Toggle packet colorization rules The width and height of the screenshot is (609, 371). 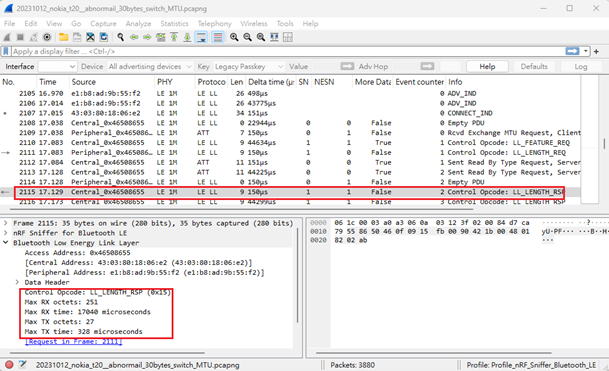coord(218,37)
